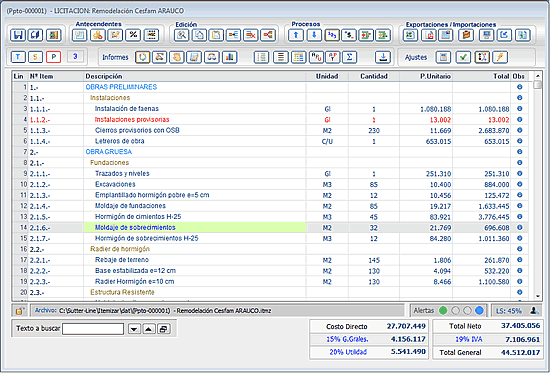Screen dimensions: 550x373
Task: Click the Total column header
Action: (x=482, y=76)
